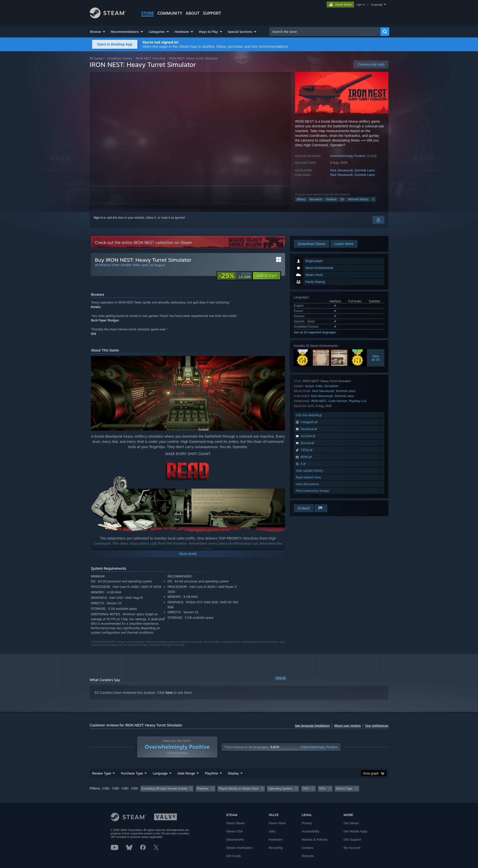Image resolution: width=478 pixels, height=868 pixels.
Task: Remove the Device Type filter chip
Action: 356,789
